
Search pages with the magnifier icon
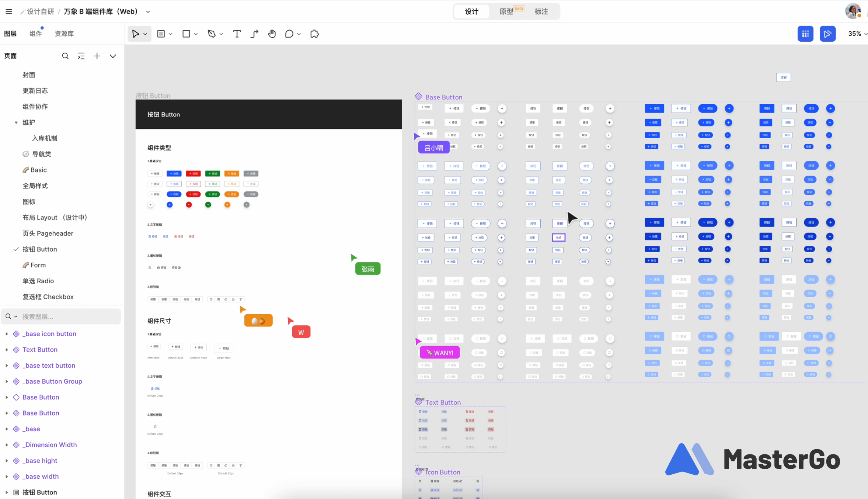coord(65,56)
